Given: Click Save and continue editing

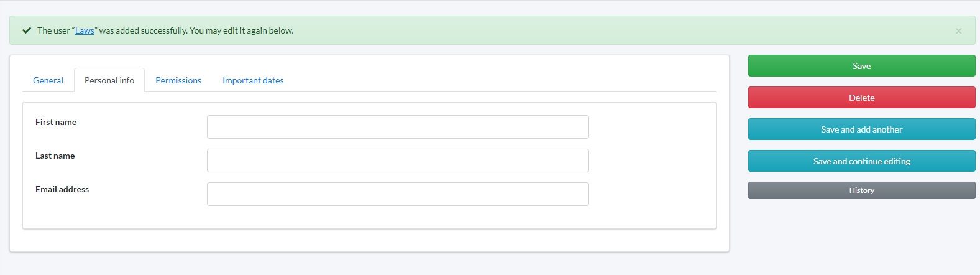Looking at the screenshot, I should pos(861,161).
